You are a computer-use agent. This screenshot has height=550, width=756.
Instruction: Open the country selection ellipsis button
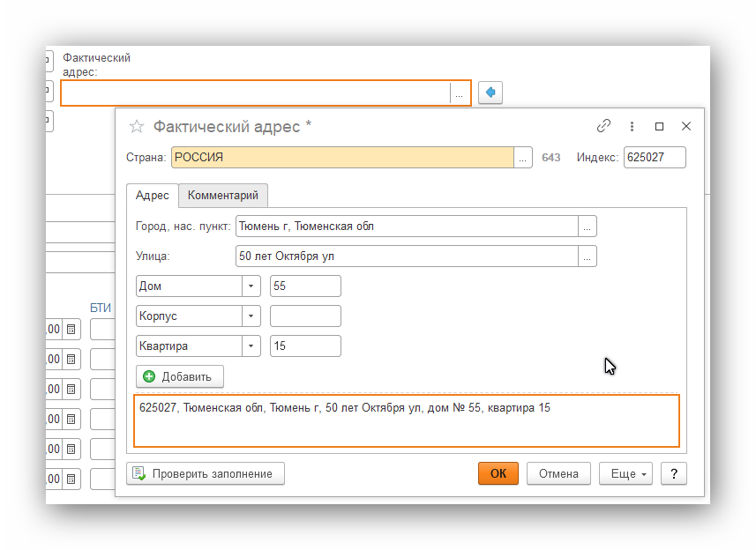(523, 158)
